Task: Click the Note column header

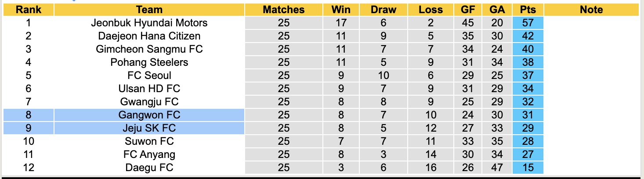Action: pos(591,10)
